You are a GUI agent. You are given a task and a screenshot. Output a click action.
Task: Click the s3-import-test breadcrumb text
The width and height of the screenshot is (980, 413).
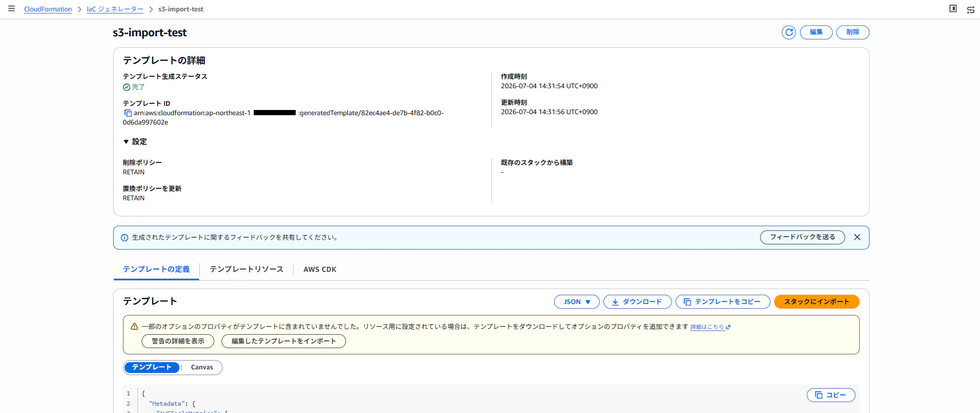(181, 9)
